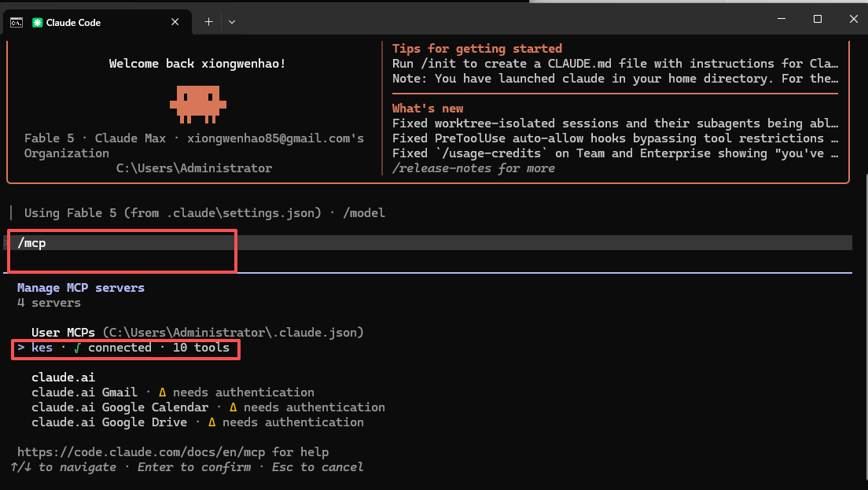Click the '4 servers' count text

[49, 303]
